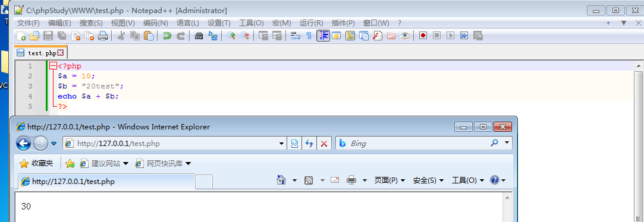Click the Cut scissors icon in Notepad++

121,36
